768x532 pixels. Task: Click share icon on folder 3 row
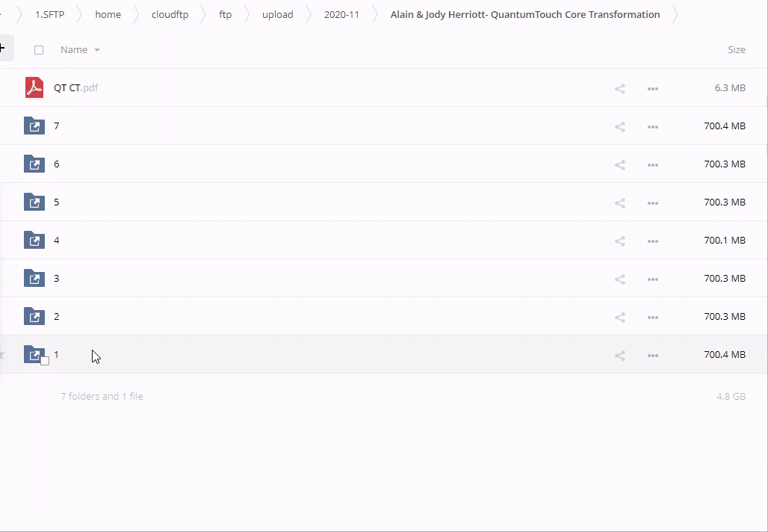click(x=619, y=279)
